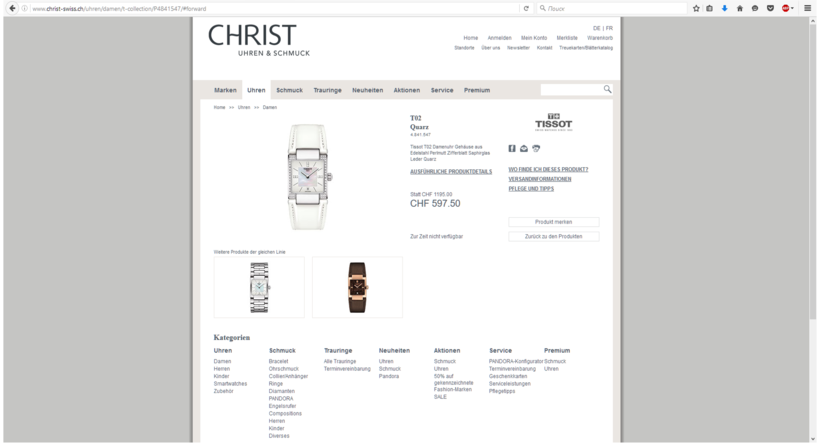Open the Neuheiten navigation tab
This screenshot has width=820, height=446.
(x=368, y=90)
